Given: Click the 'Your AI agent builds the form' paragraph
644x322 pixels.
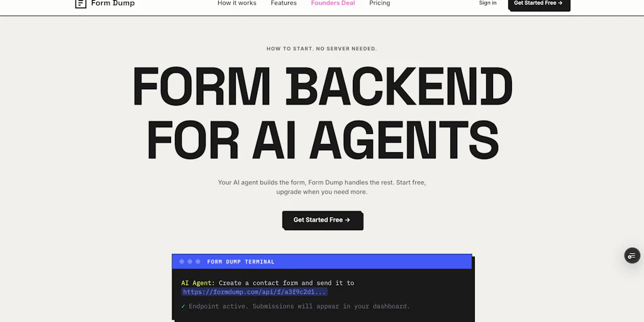Looking at the screenshot, I should coord(321,187).
